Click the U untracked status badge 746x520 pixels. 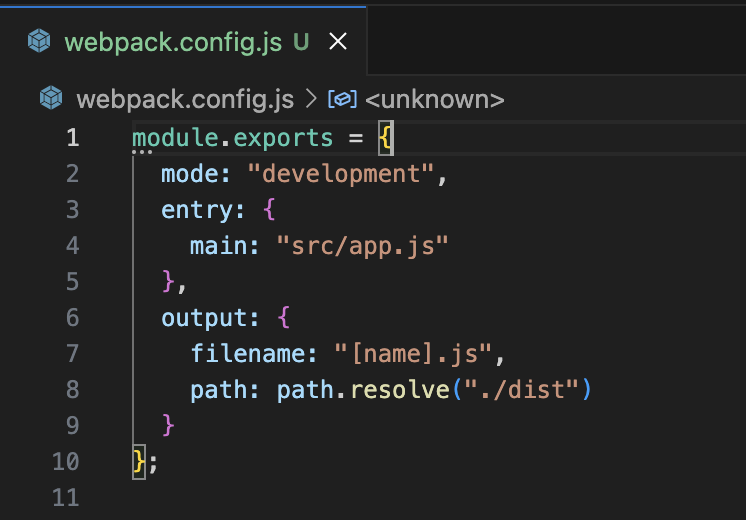click(x=301, y=42)
